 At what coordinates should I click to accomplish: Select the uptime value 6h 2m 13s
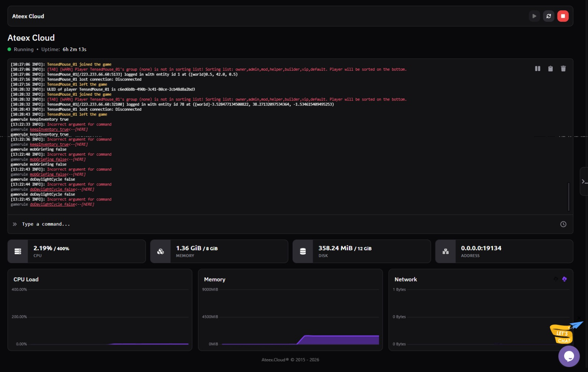pyautogui.click(x=75, y=49)
